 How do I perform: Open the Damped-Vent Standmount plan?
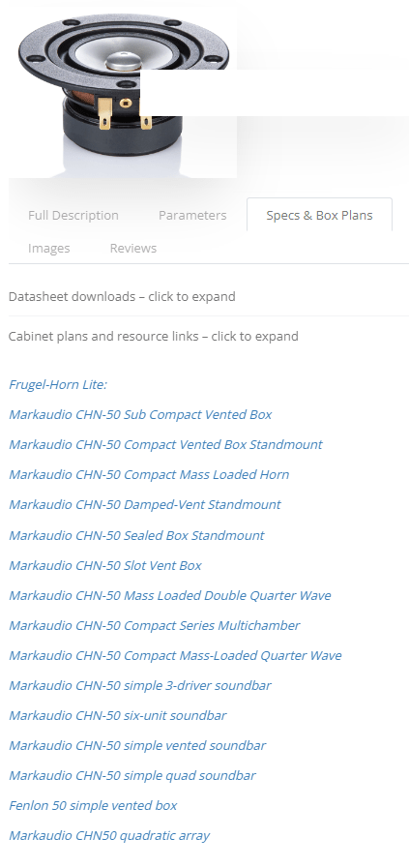pyautogui.click(x=144, y=504)
